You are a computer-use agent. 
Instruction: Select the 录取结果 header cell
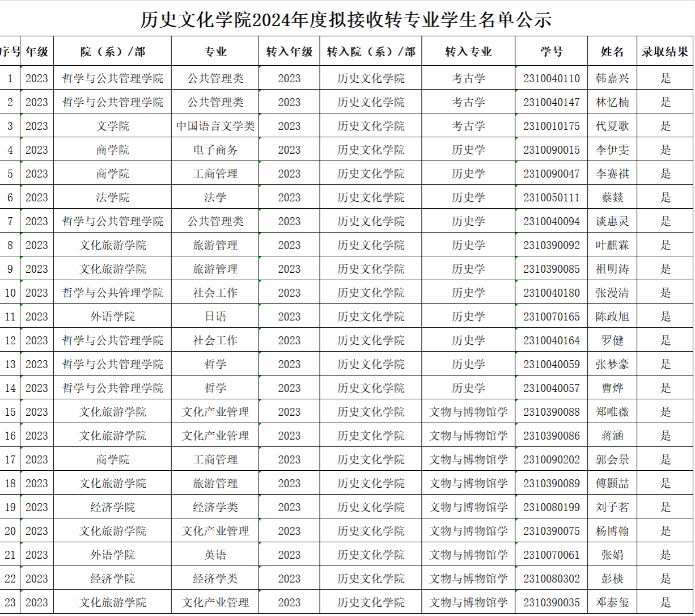(x=665, y=52)
